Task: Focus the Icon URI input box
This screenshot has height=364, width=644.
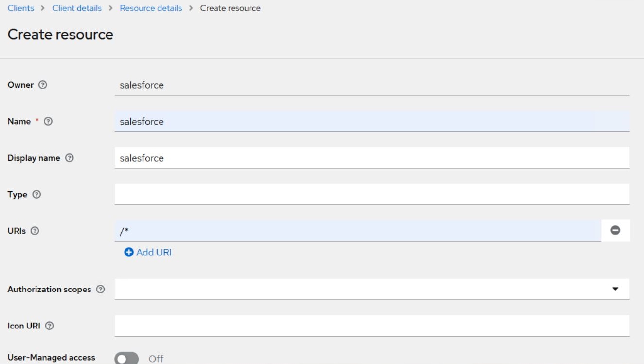Action: pyautogui.click(x=372, y=326)
